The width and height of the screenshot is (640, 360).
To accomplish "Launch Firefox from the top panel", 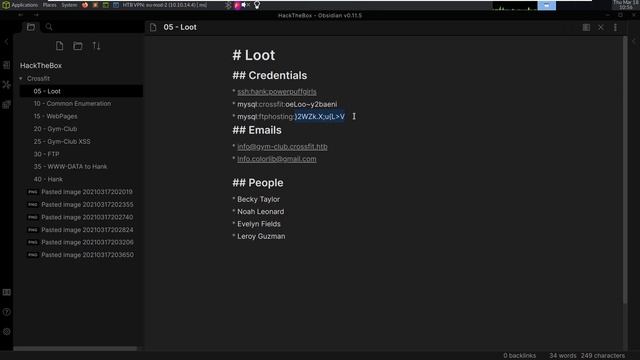I will 85,5.
